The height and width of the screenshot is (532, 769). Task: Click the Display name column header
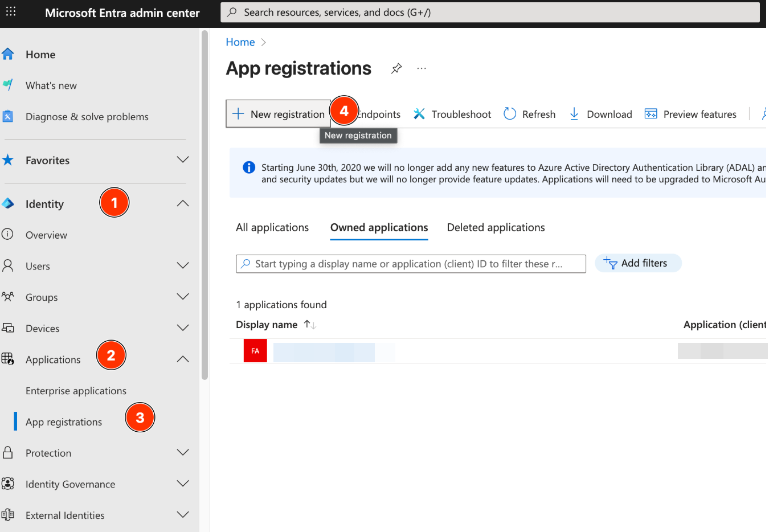point(267,325)
